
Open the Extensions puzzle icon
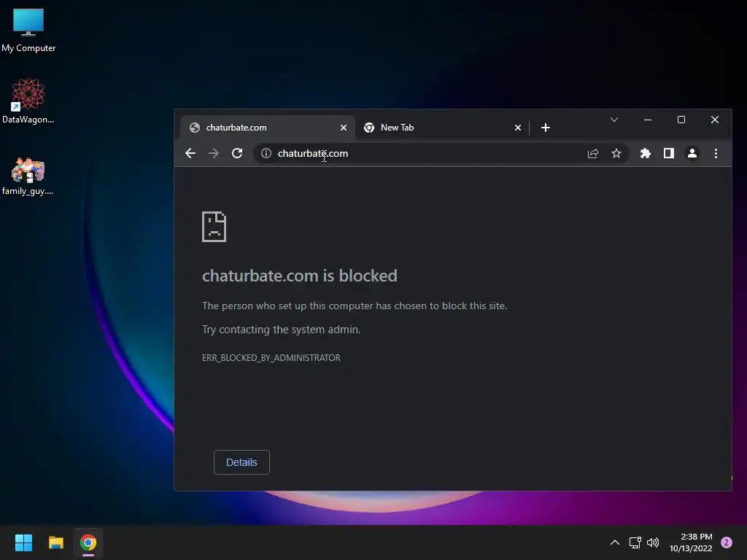646,153
